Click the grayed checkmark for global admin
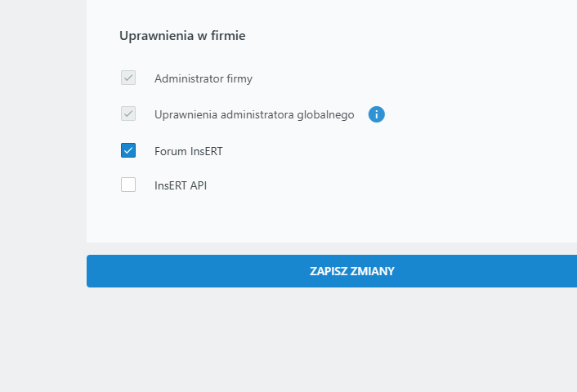Viewport: 577px width, 392px height. [128, 114]
